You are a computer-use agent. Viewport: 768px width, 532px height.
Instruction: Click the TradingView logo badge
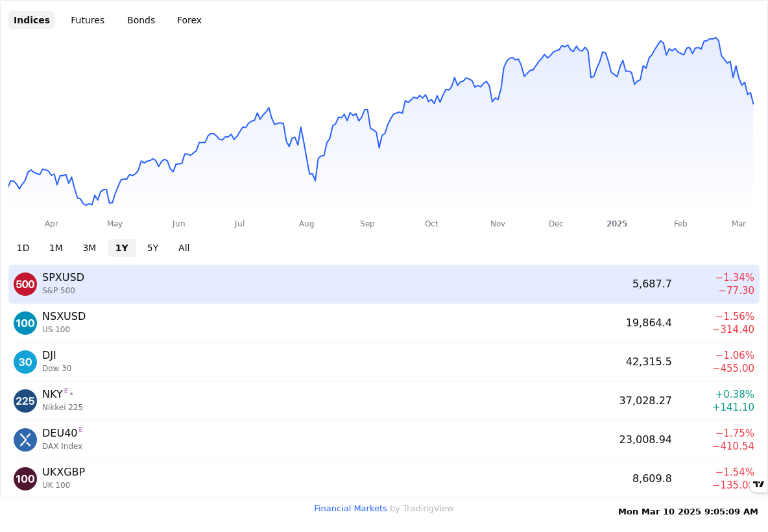(x=759, y=485)
